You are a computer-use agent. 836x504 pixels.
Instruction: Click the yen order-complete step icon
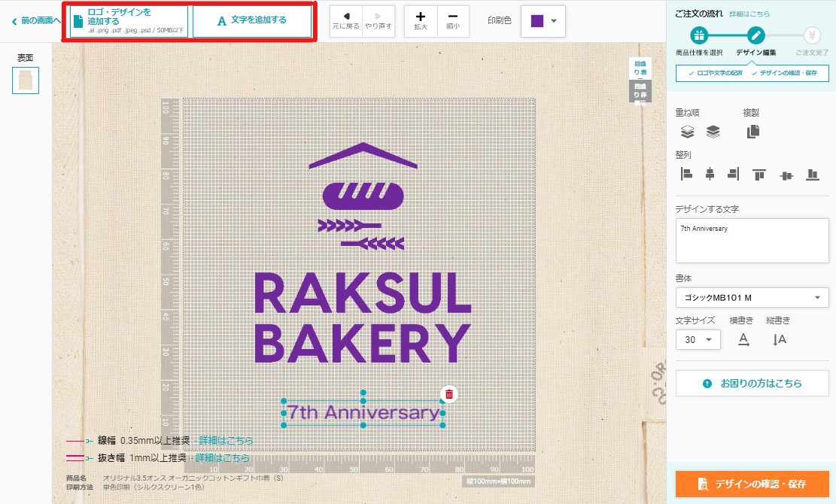click(812, 35)
